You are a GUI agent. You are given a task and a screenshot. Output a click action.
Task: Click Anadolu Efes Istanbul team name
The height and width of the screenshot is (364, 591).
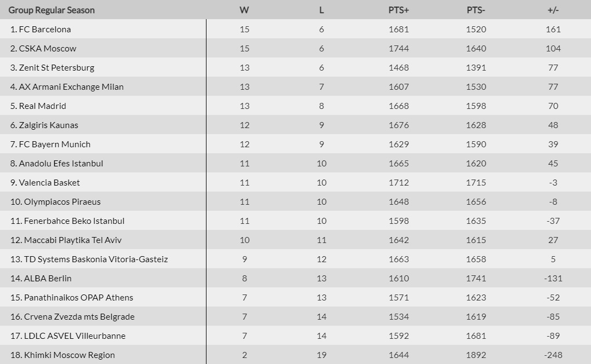tap(61, 164)
